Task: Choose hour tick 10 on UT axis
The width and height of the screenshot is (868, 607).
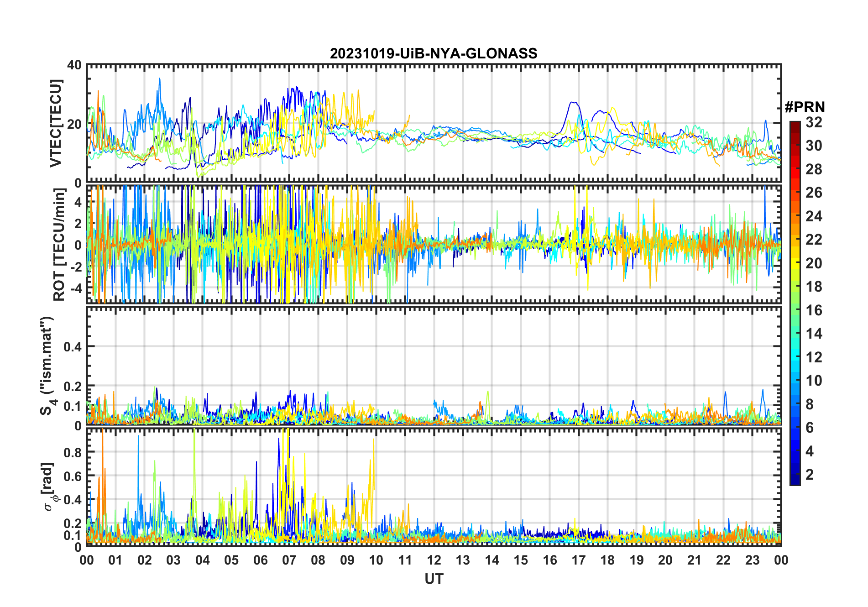Action: [376, 560]
